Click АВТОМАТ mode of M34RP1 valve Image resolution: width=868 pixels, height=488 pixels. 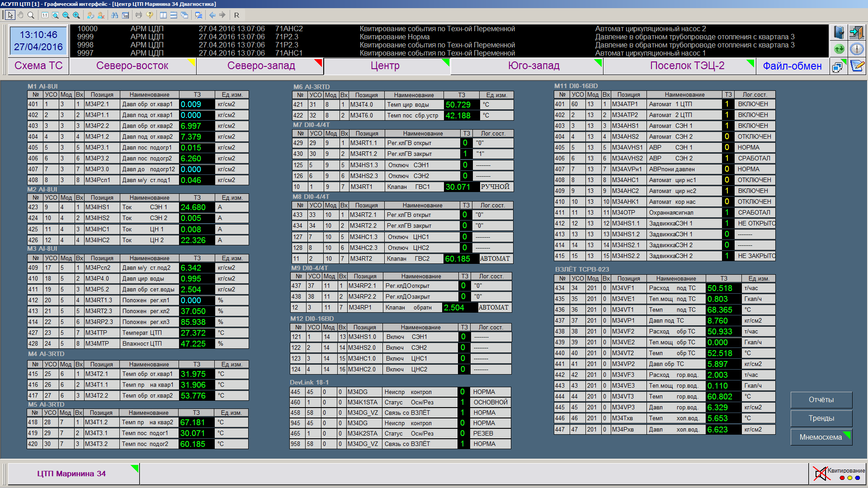click(x=494, y=307)
